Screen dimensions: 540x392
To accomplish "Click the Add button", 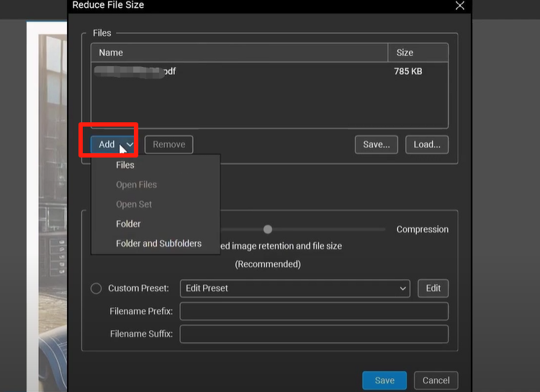I will 107,145.
